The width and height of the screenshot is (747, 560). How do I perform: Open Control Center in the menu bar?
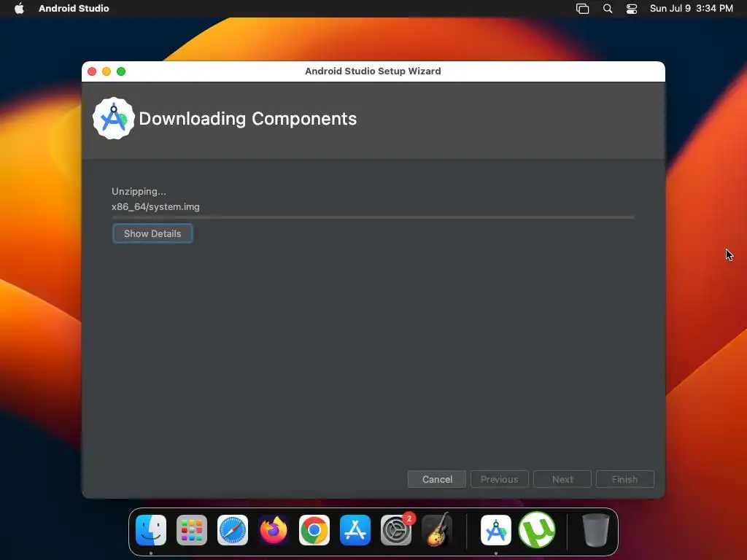click(632, 9)
